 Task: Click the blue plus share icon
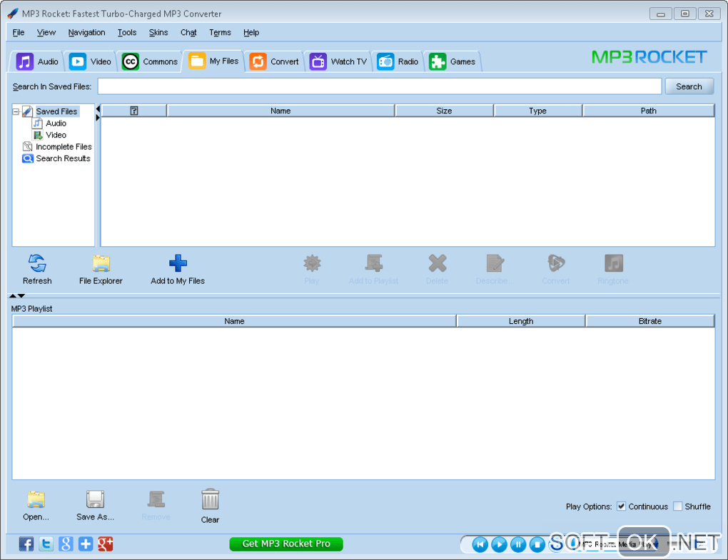[86, 544]
